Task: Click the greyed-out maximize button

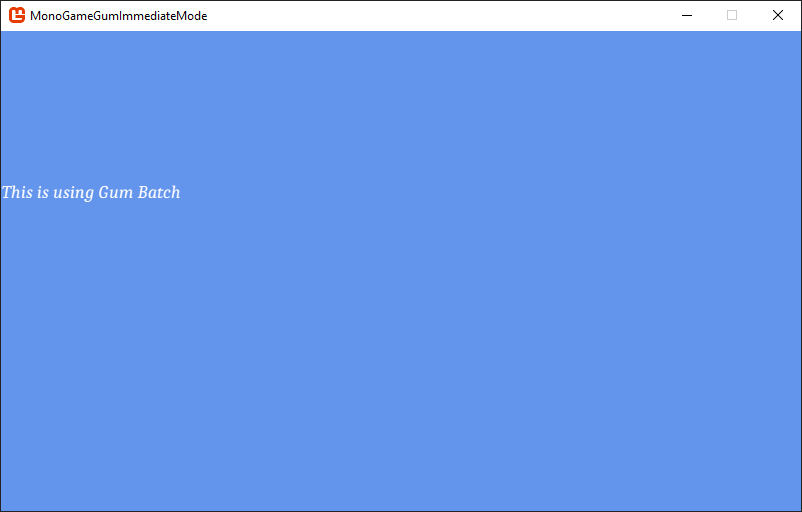Action: [x=732, y=15]
